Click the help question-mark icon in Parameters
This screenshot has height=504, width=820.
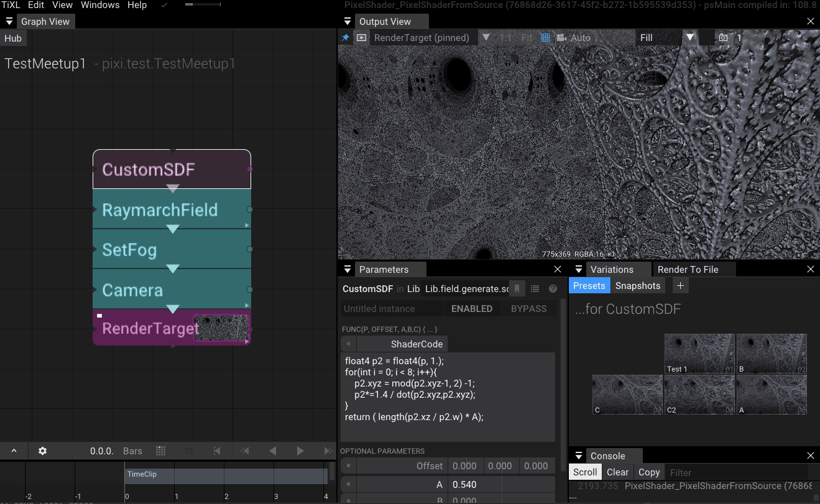pyautogui.click(x=552, y=288)
